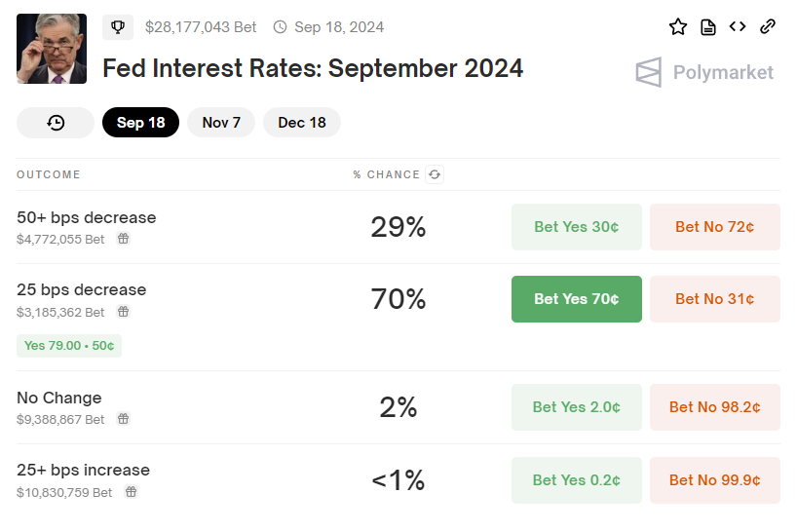
Task: Switch to the Dec 18 tab
Action: click(x=302, y=123)
